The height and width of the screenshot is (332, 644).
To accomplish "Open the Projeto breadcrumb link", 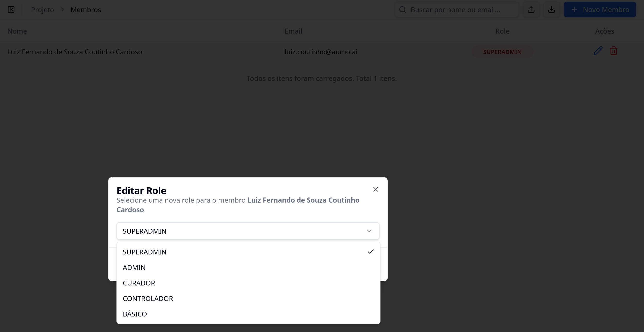I will [42, 9].
